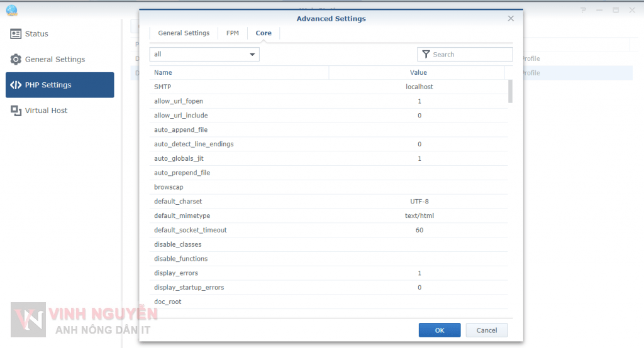Switch to the General Settings tab

[184, 33]
